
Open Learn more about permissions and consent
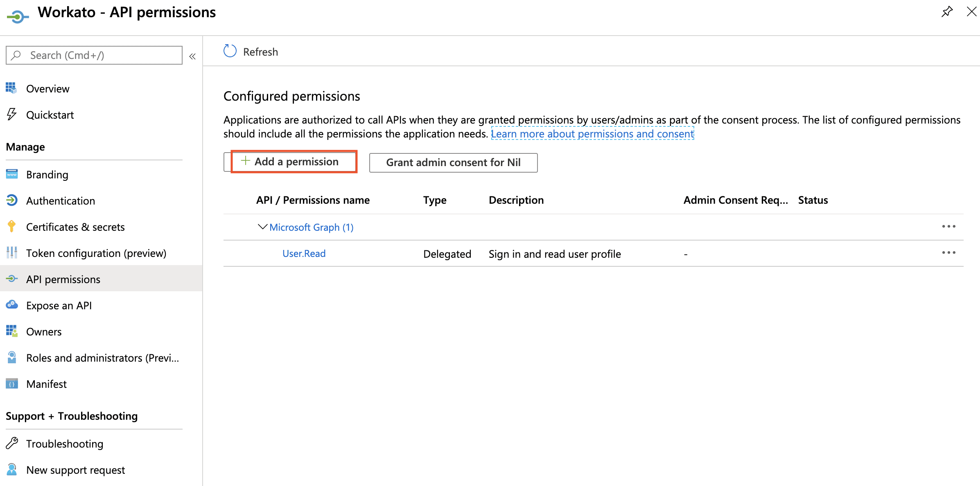pyautogui.click(x=592, y=134)
